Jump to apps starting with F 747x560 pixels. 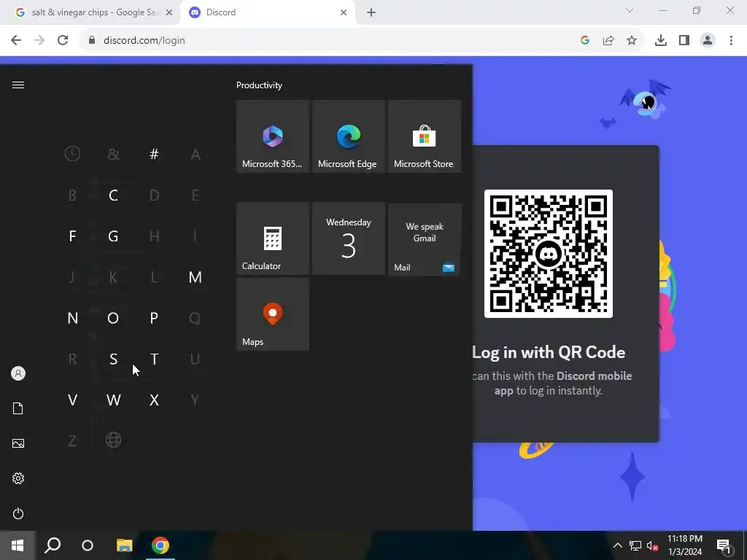click(x=72, y=236)
